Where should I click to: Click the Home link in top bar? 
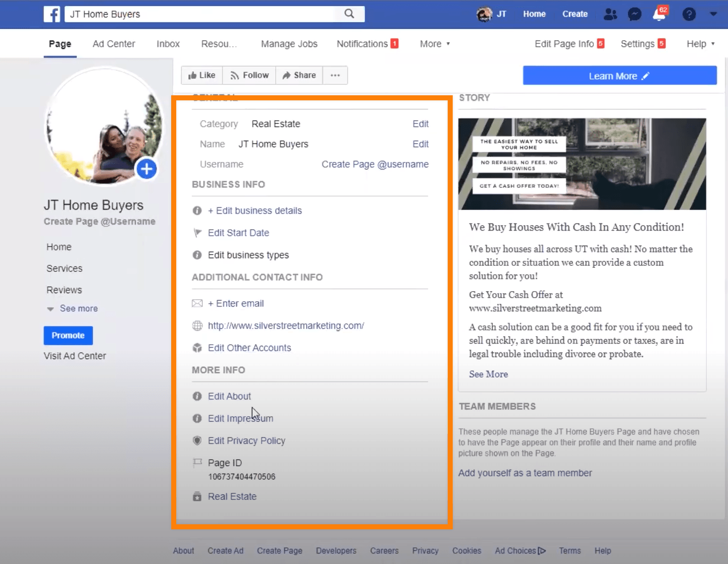coord(534,14)
